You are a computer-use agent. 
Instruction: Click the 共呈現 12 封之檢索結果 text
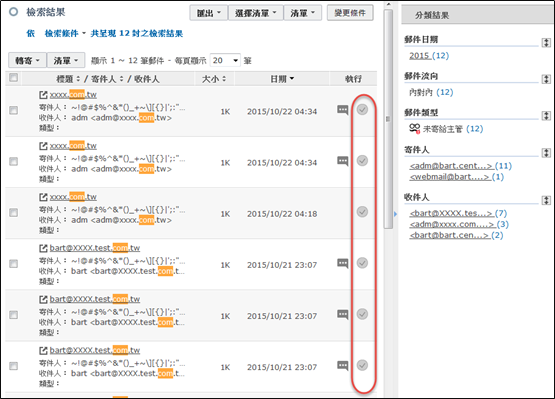137,33
